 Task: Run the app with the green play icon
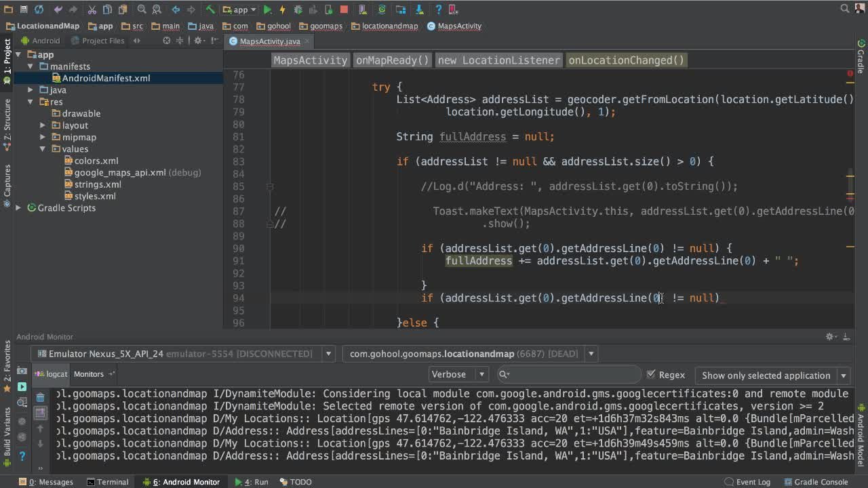click(x=267, y=9)
